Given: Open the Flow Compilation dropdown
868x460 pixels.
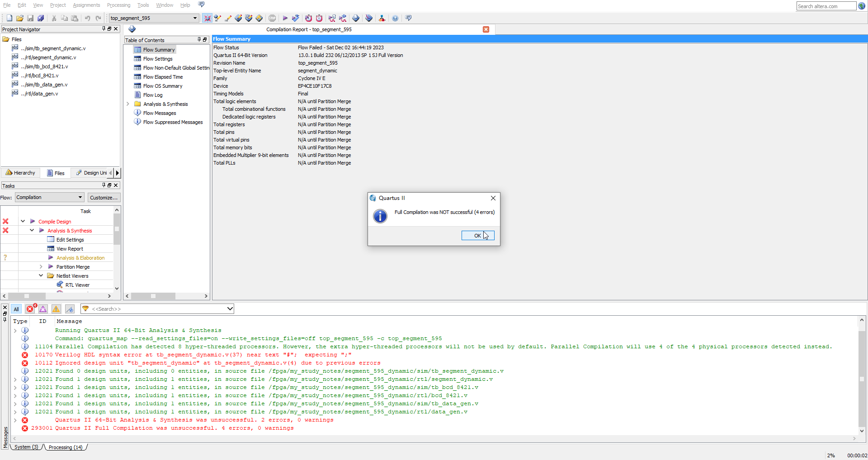Looking at the screenshot, I should (x=49, y=197).
